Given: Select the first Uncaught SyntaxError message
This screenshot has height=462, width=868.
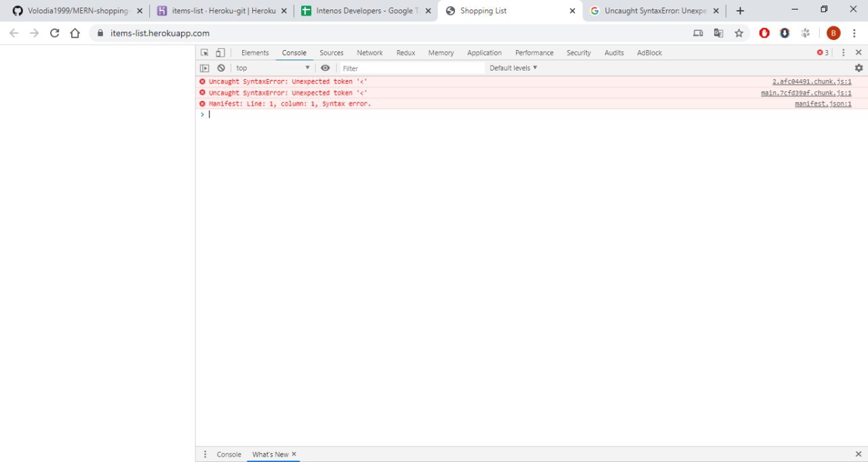Looking at the screenshot, I should pos(288,81).
